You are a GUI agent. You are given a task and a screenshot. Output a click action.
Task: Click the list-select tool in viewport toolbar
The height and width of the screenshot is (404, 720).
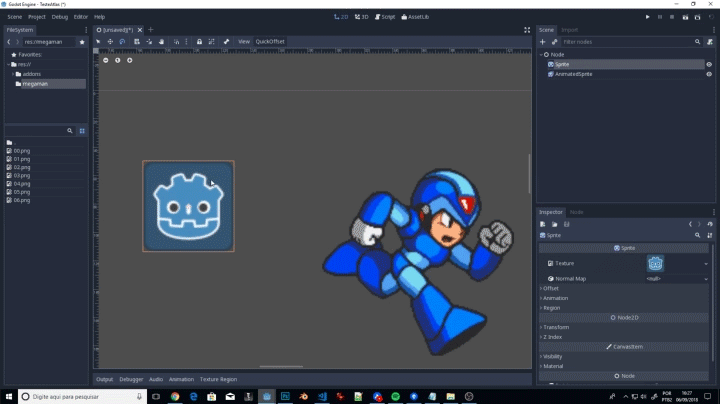pyautogui.click(x=137, y=42)
